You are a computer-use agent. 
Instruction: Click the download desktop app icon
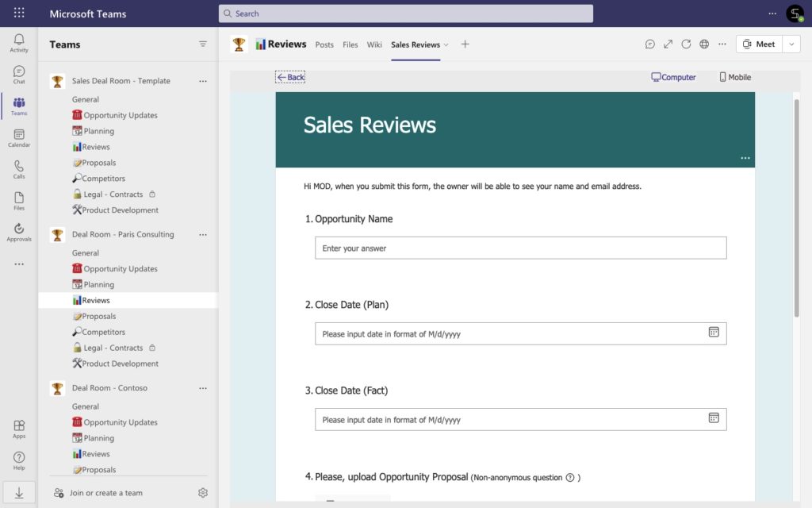click(x=19, y=492)
